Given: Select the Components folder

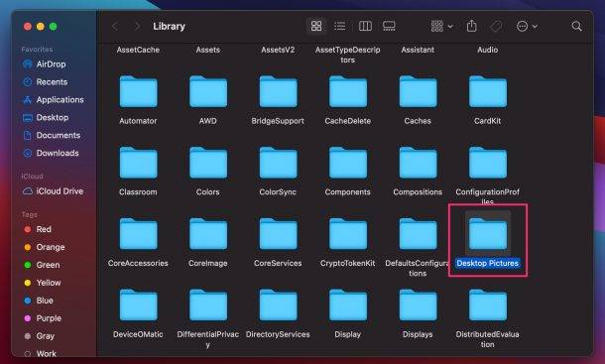Looking at the screenshot, I should tap(348, 163).
